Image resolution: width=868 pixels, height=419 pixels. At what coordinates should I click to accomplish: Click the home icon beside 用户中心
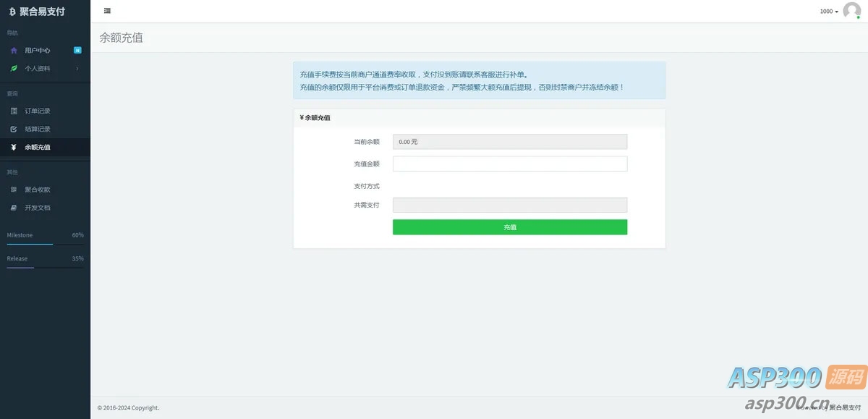pos(14,51)
